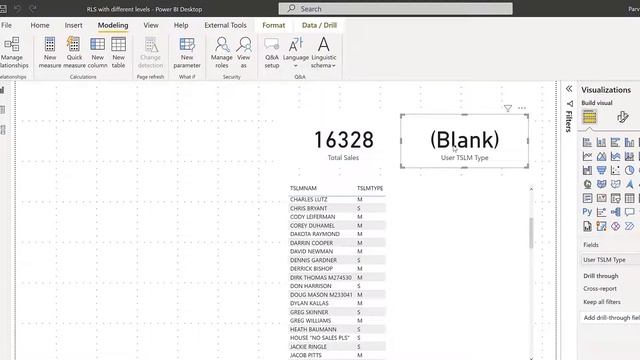
Task: Open View as roles
Action: (244, 52)
